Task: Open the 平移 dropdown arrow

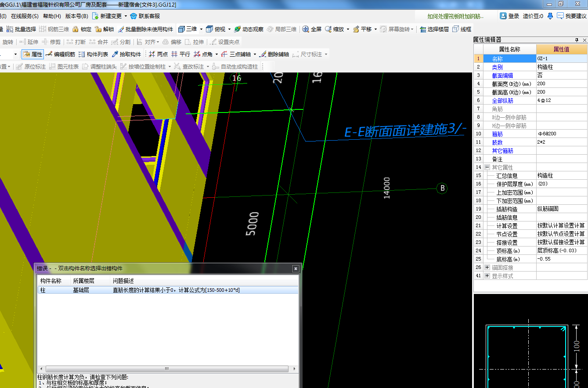Action: 375,29
